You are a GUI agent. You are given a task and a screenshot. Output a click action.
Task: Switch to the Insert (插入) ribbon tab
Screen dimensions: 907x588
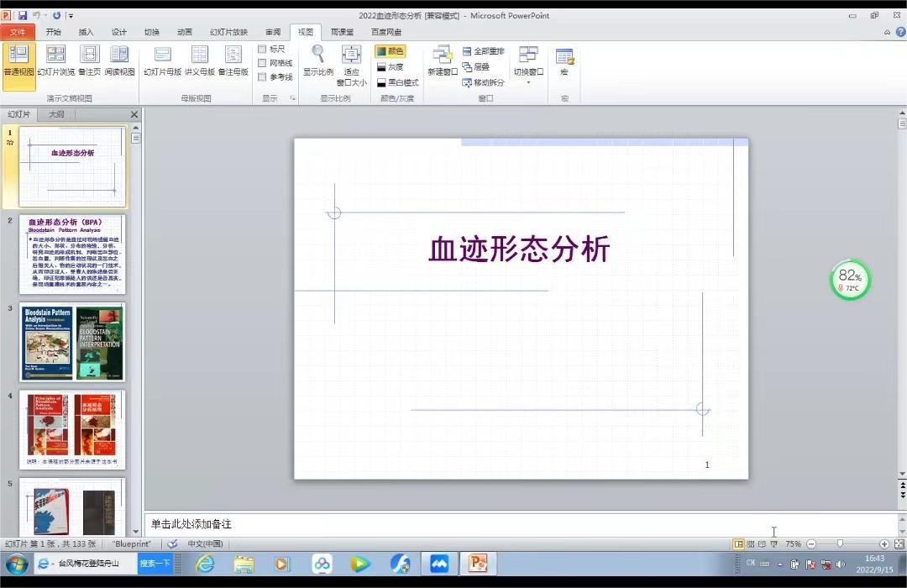(86, 32)
